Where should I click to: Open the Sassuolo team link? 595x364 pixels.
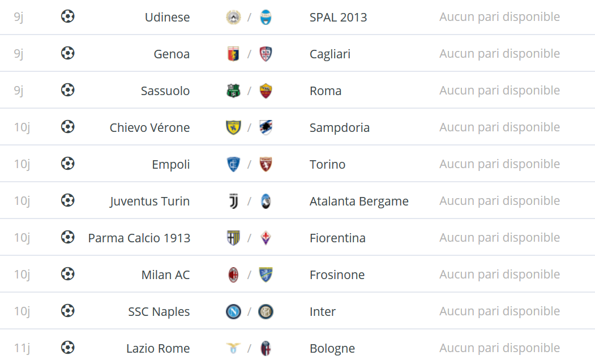165,91
